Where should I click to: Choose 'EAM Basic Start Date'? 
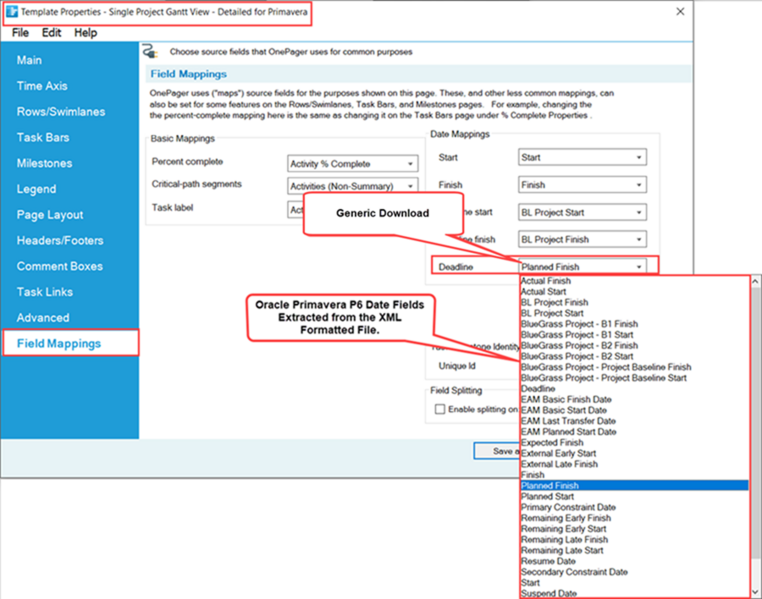[634, 410]
